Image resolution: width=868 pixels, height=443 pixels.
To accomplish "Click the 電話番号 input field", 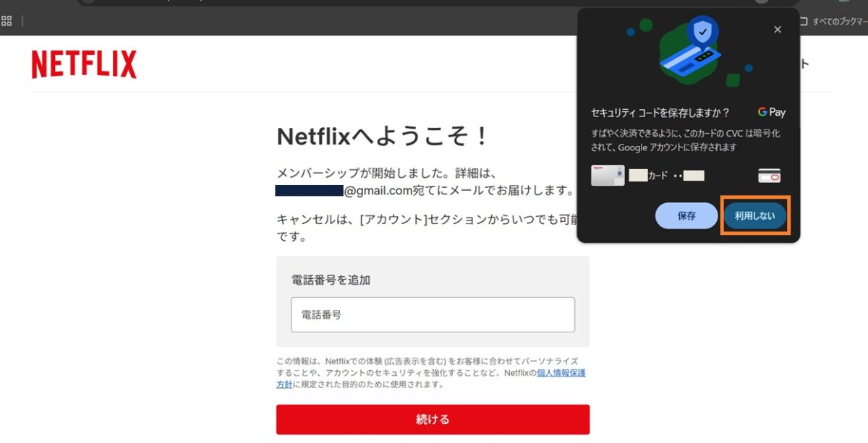I will tap(433, 314).
